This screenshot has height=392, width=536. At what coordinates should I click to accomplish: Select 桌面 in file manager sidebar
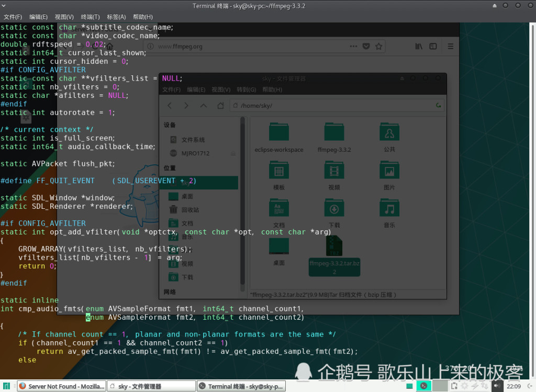click(x=181, y=196)
